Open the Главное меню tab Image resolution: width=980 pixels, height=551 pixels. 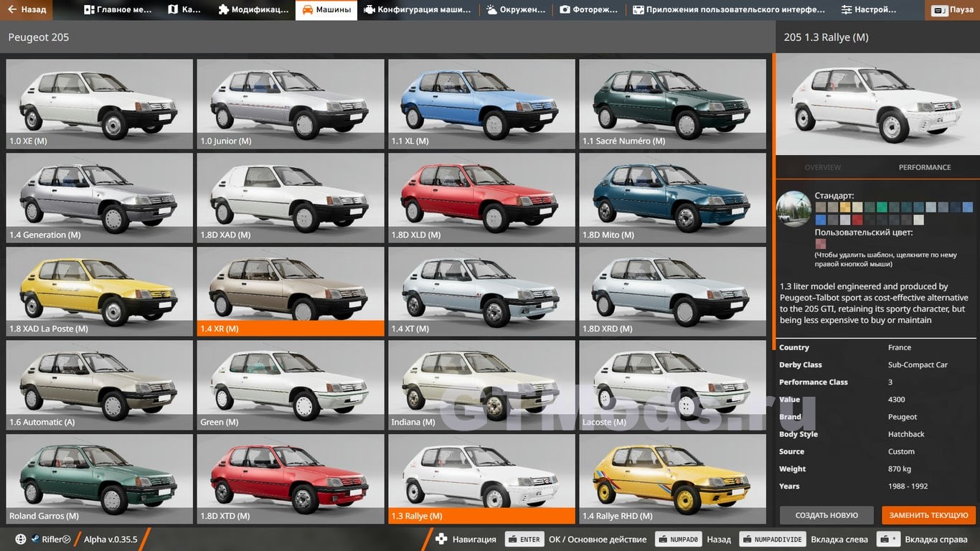(x=118, y=10)
